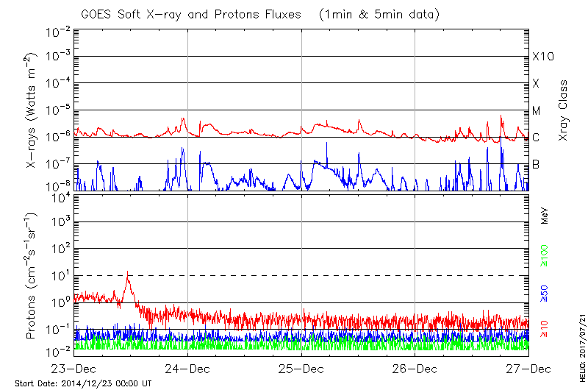Click the blue ≥50 MeV legend label
588x390 pixels.
click(545, 292)
